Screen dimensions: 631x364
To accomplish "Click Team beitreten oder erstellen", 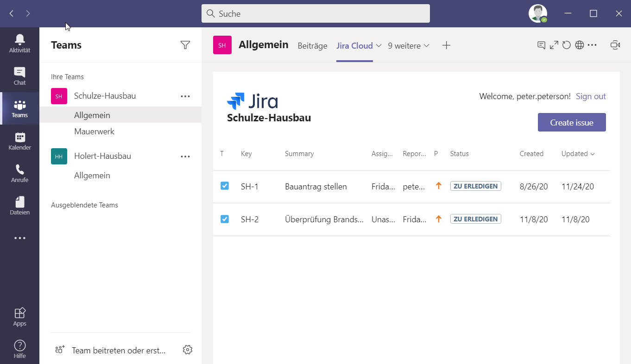I will [119, 350].
